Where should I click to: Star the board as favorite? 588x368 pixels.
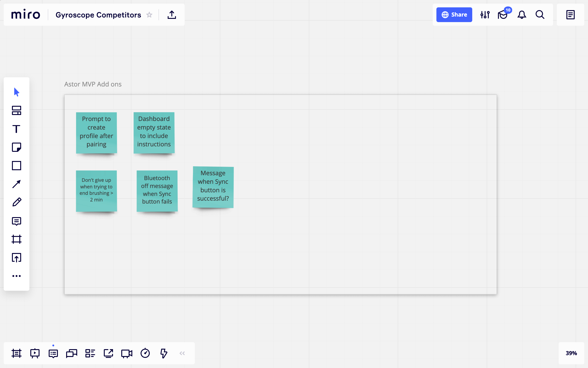click(x=149, y=15)
